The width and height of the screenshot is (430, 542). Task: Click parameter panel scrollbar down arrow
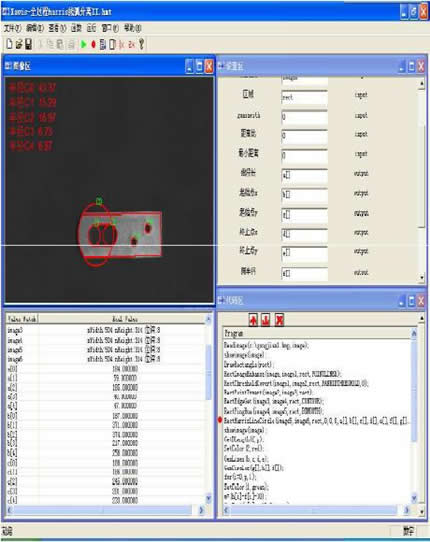(421, 277)
